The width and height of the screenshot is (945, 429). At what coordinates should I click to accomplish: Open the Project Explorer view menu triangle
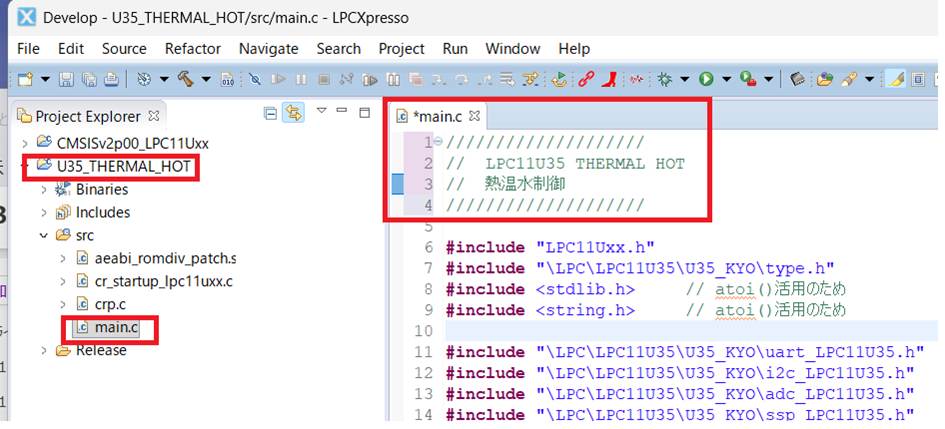(321, 112)
